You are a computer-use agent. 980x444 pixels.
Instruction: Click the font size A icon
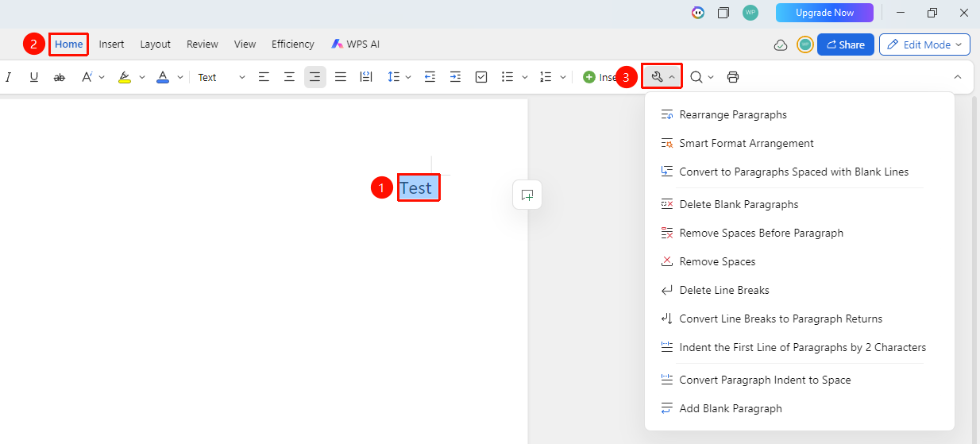click(x=87, y=77)
